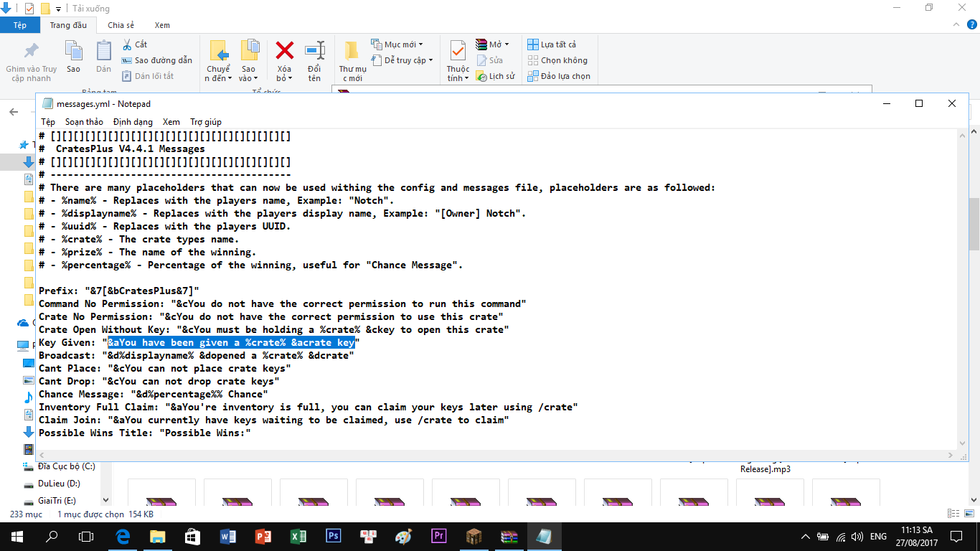Expand the Dễ truy cập dropdown

coord(430,60)
